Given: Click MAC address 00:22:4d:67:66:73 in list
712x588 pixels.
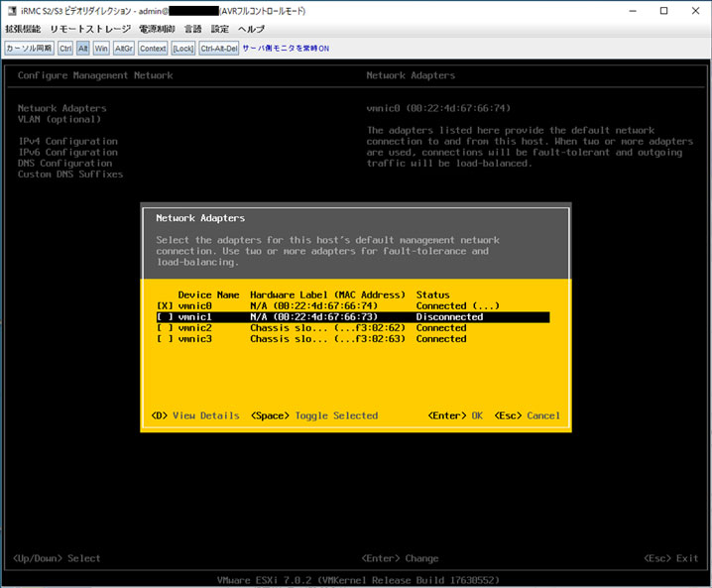Looking at the screenshot, I should 325,317.
